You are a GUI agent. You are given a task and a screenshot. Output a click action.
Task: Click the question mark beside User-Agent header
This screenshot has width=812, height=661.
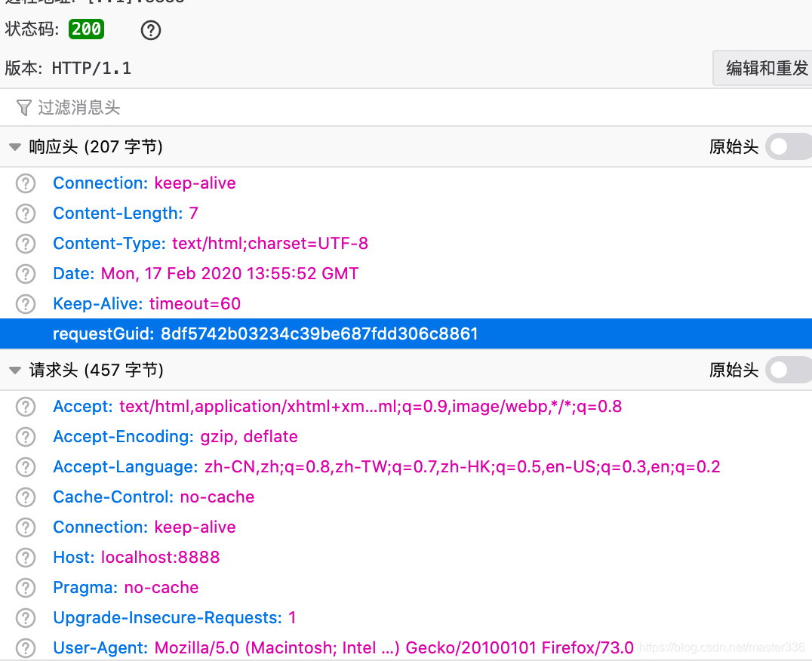click(25, 647)
